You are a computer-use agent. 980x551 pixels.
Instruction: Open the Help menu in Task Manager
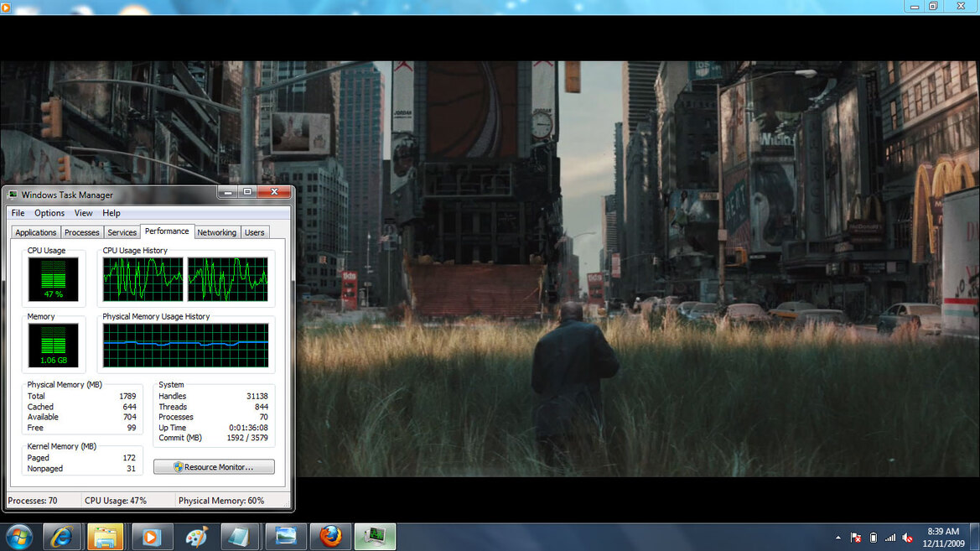coord(111,213)
